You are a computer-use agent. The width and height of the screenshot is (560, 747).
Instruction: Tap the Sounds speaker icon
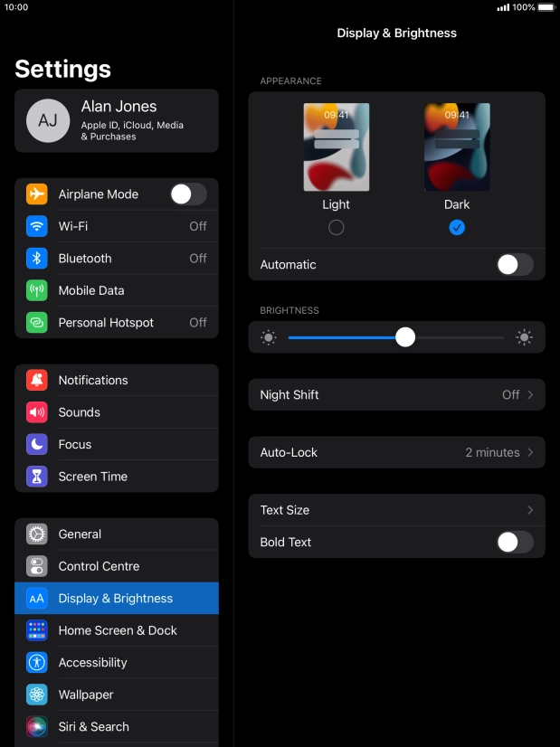coord(37,412)
